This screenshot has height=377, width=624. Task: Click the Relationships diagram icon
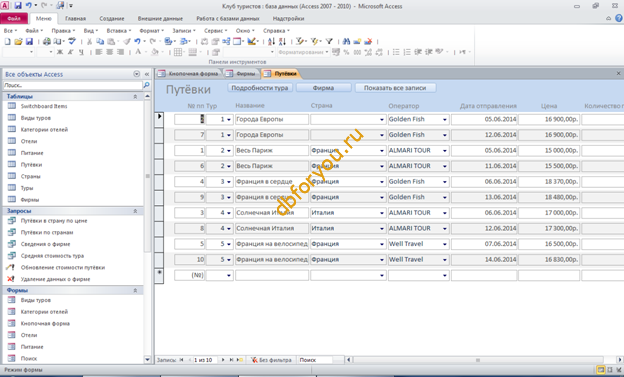[226, 41]
